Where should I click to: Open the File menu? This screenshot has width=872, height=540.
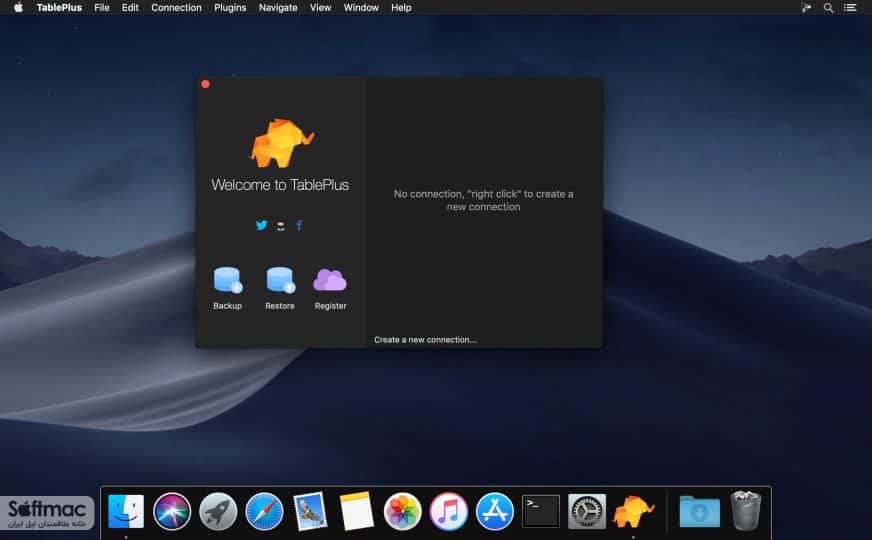(x=102, y=8)
